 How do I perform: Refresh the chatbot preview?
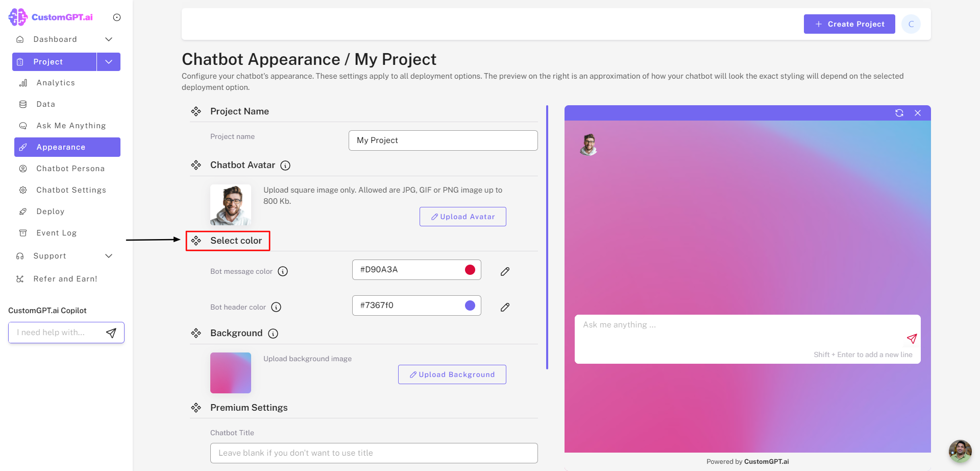pos(899,113)
